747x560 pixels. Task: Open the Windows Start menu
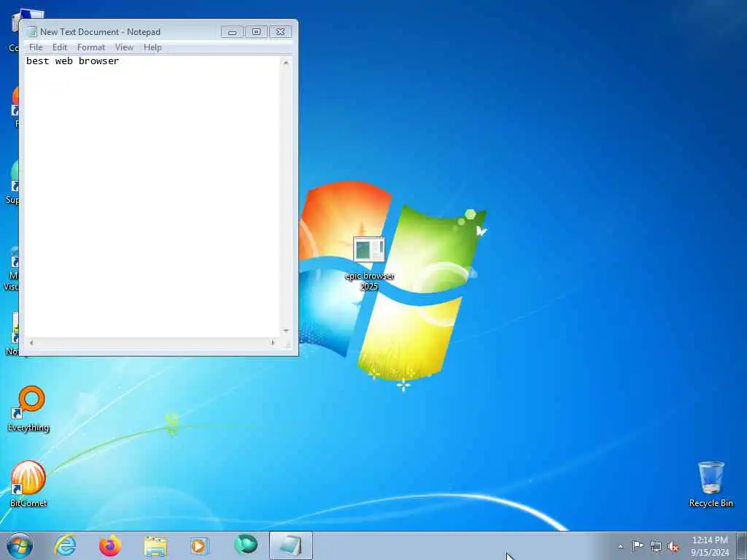(20, 545)
